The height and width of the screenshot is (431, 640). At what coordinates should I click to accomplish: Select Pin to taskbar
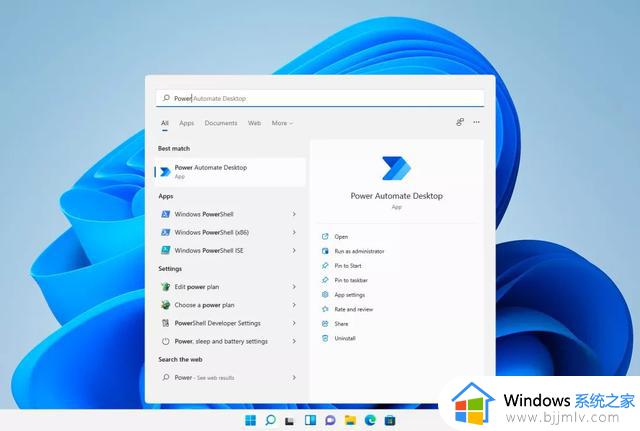(x=351, y=280)
